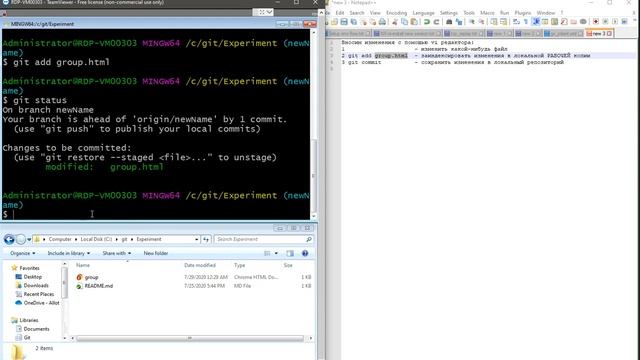This screenshot has width=640, height=360.
Task: Click the Redo arrow in Notepad++ toolbar
Action: 436,22
